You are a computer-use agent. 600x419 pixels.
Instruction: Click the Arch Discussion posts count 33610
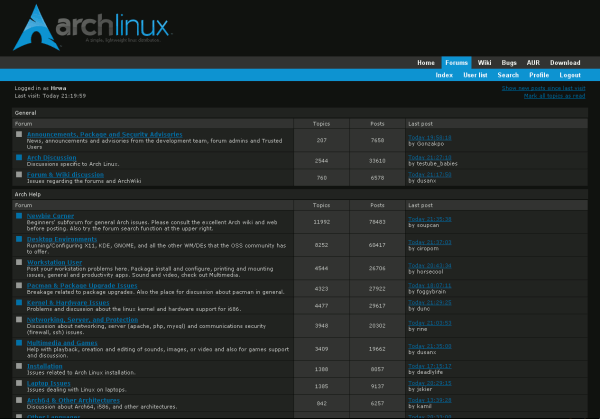377,161
